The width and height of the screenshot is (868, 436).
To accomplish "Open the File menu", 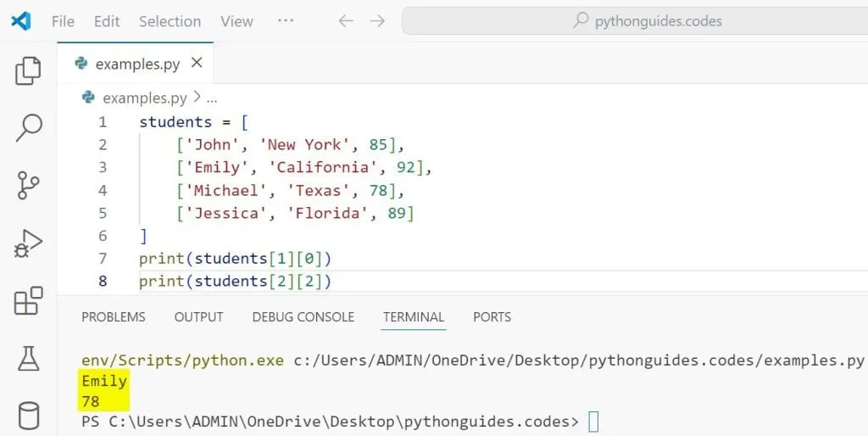I will click(x=63, y=21).
